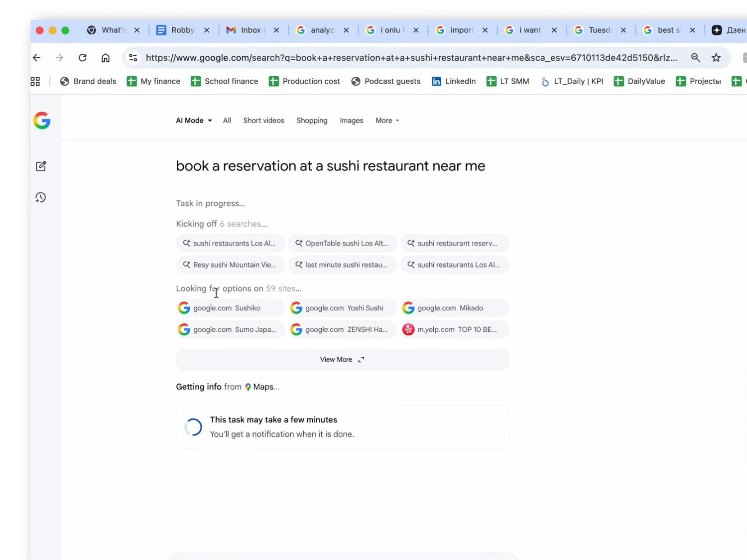Bookmark this page with the star icon
747x560 pixels.
pos(716,57)
